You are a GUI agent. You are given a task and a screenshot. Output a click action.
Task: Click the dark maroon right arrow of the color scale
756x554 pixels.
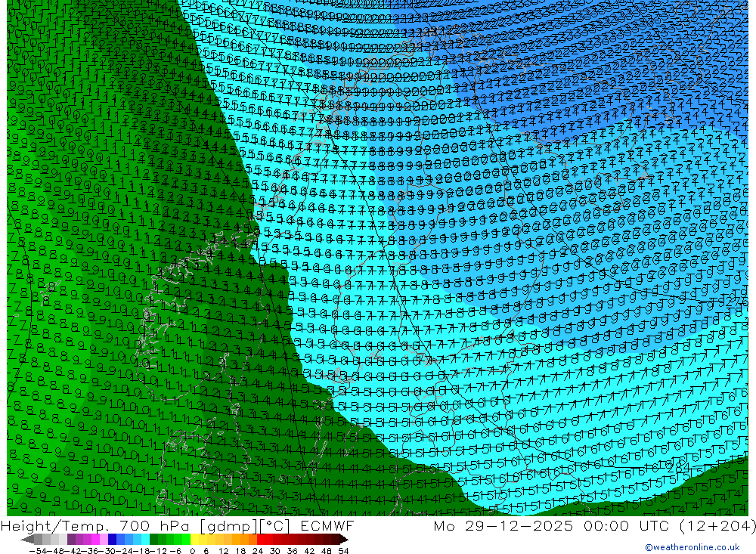[x=343, y=540]
